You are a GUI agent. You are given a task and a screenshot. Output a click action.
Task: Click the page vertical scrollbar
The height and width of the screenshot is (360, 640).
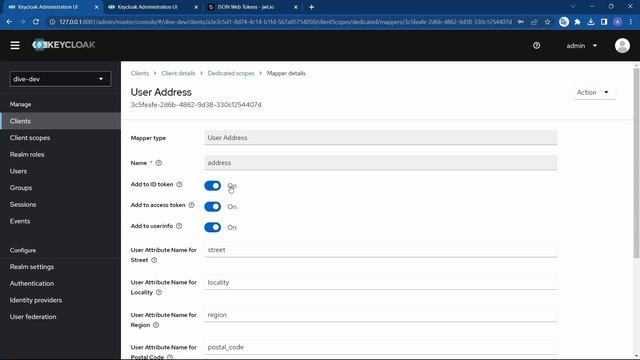tap(636, 163)
